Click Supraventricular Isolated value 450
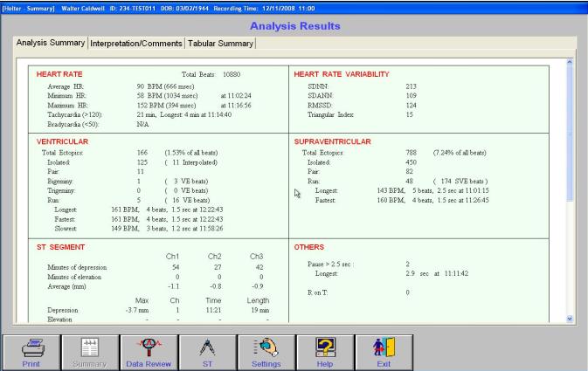 tap(411, 162)
